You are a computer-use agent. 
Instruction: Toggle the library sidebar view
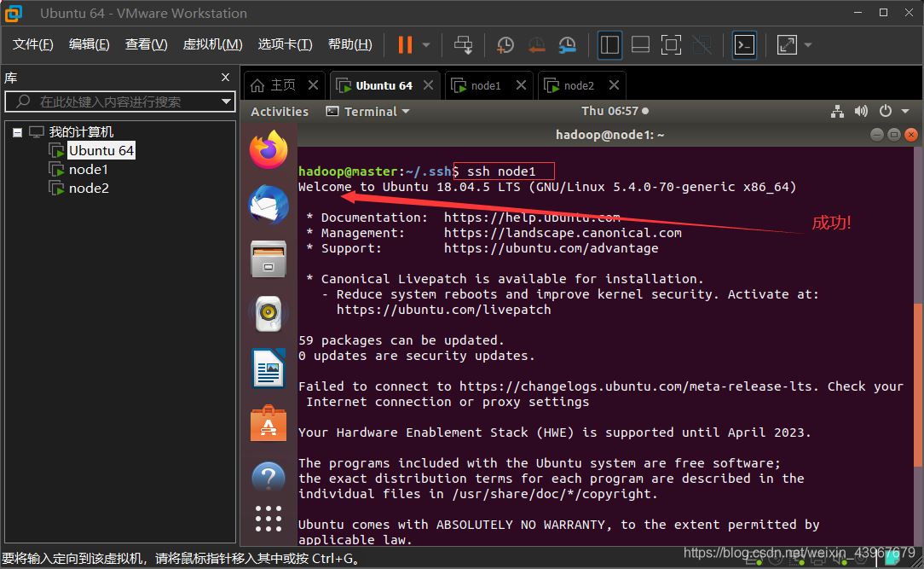coord(609,44)
